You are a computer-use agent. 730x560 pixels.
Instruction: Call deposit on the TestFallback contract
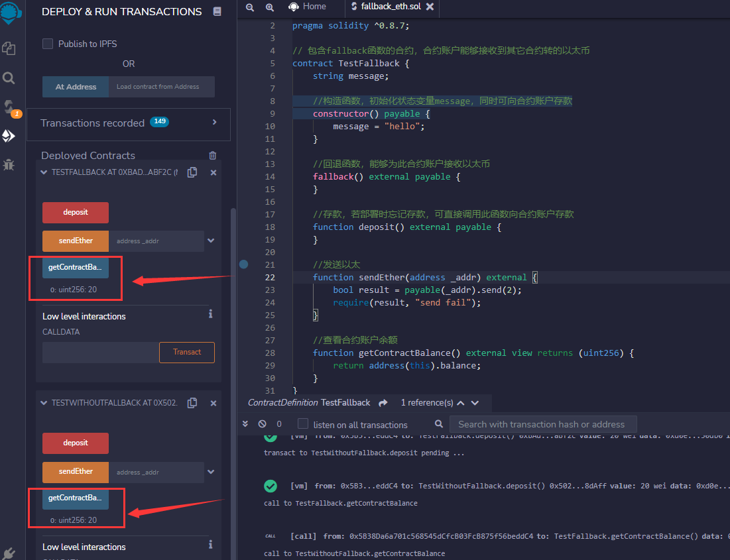pos(75,213)
